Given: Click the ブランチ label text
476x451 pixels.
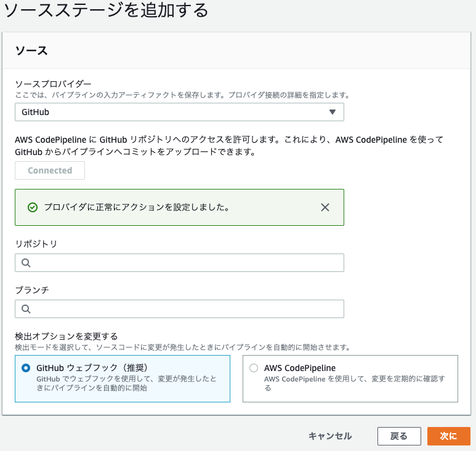Looking at the screenshot, I should click(x=32, y=290).
